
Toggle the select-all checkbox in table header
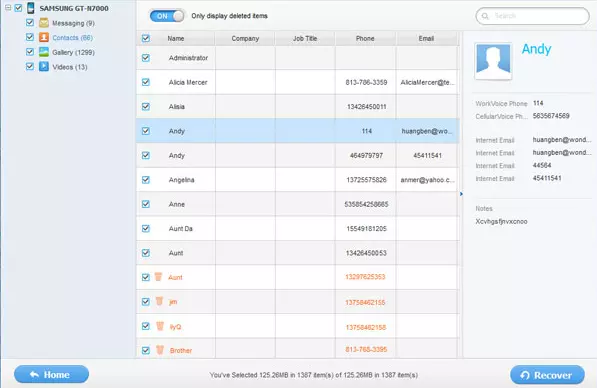(x=146, y=38)
